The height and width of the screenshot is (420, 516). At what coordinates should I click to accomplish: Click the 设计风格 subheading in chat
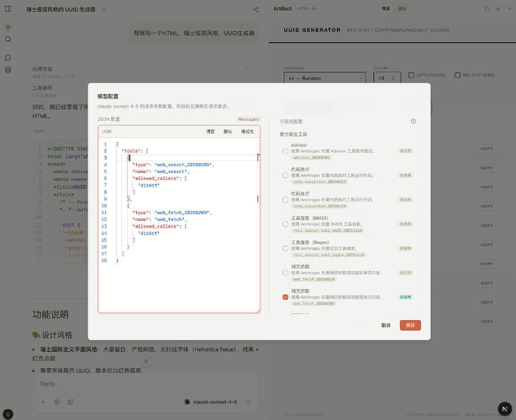(56, 335)
